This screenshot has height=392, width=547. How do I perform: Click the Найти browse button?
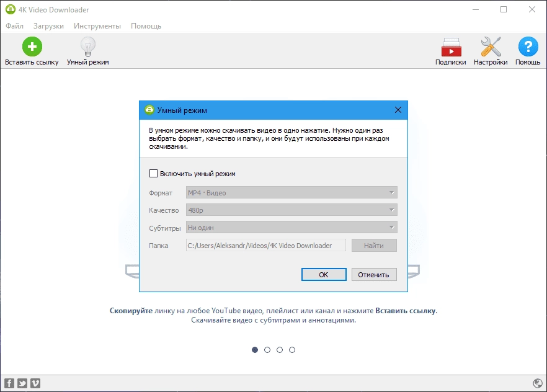[x=374, y=245]
